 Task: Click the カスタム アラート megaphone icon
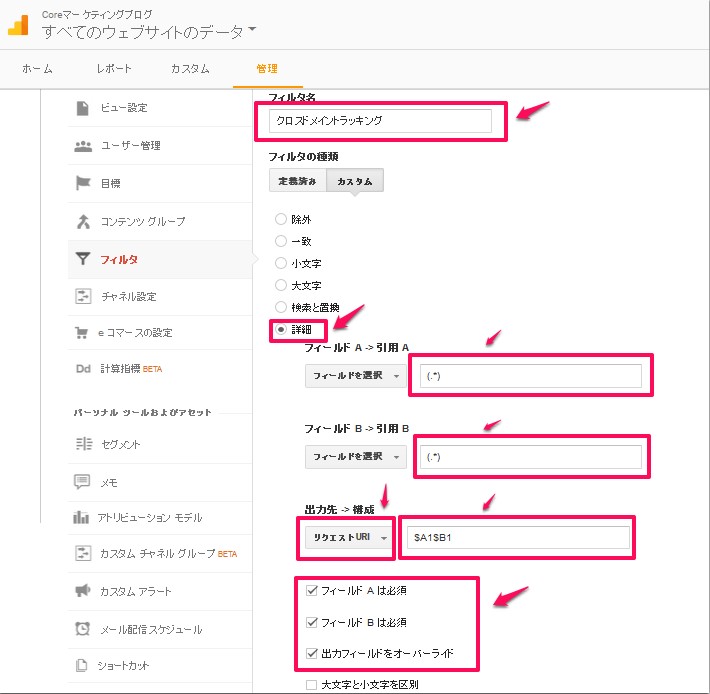point(82,591)
